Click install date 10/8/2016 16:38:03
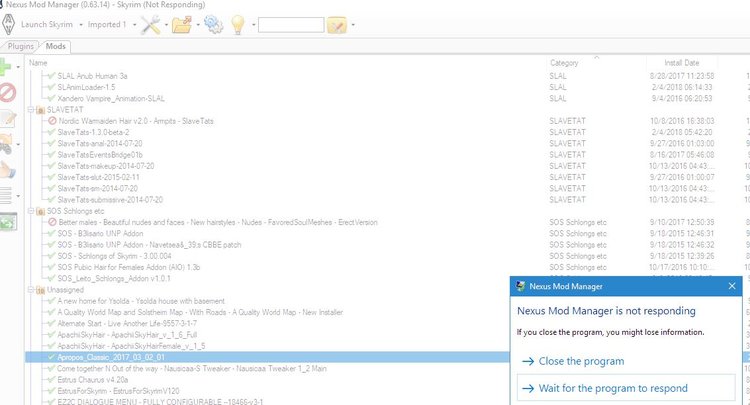This screenshot has width=750, height=405. click(x=682, y=121)
